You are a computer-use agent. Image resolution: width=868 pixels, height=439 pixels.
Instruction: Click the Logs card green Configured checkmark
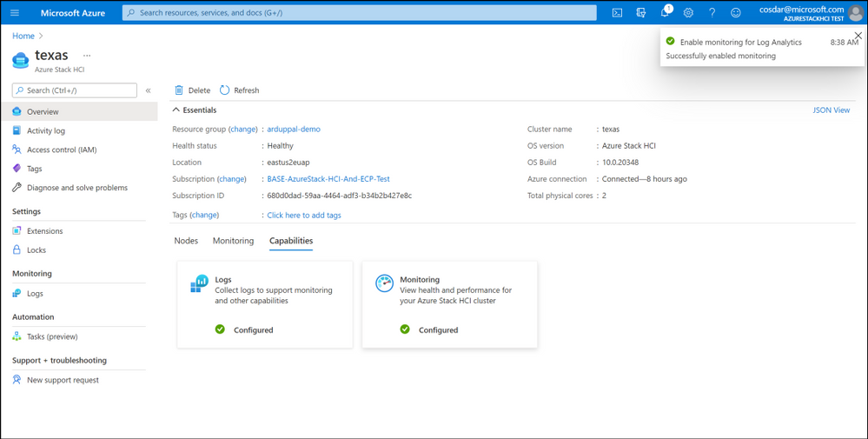pyautogui.click(x=220, y=329)
